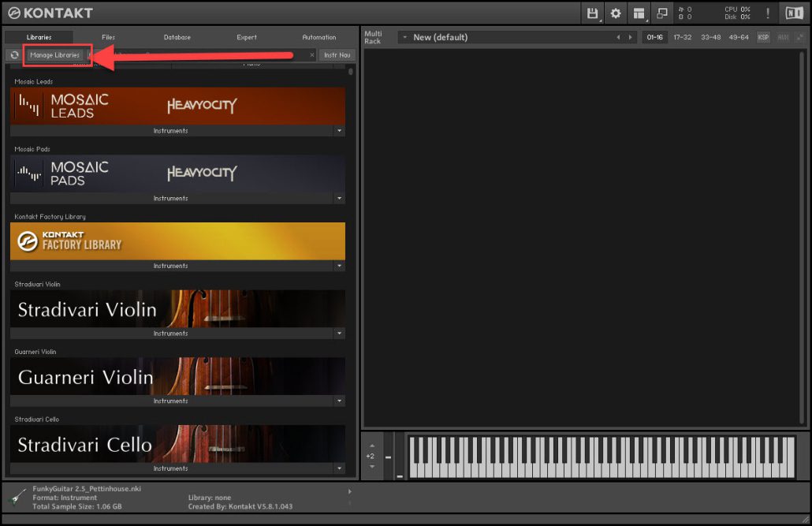Show instrument pages 33-48

coord(710,37)
